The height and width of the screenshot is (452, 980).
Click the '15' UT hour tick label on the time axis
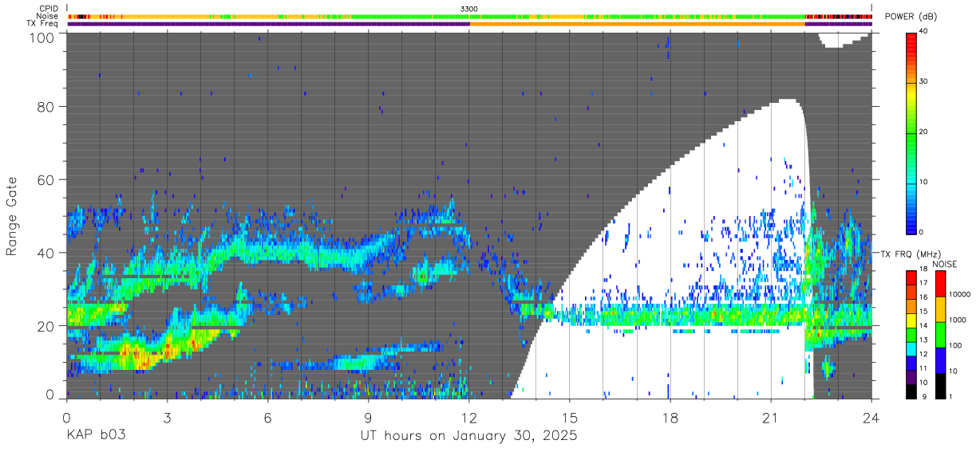(570, 417)
